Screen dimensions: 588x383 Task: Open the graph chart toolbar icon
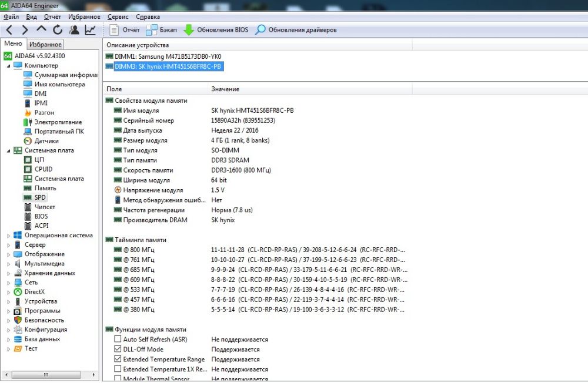[x=91, y=29]
